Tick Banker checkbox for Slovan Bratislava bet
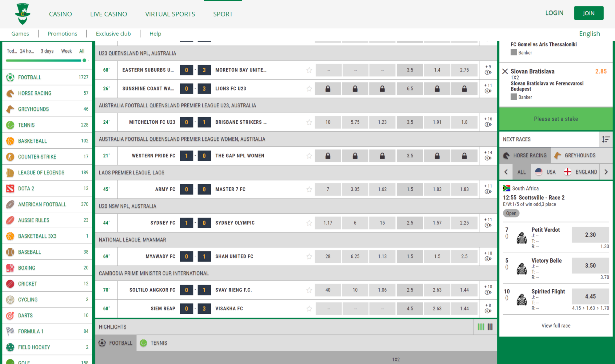The height and width of the screenshot is (364, 615). pos(513,97)
